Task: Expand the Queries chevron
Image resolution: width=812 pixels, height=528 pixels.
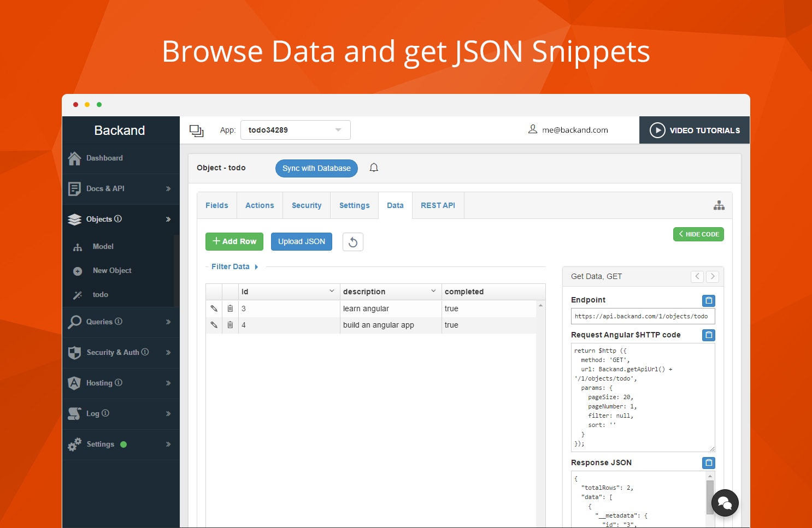Action: coord(168,322)
